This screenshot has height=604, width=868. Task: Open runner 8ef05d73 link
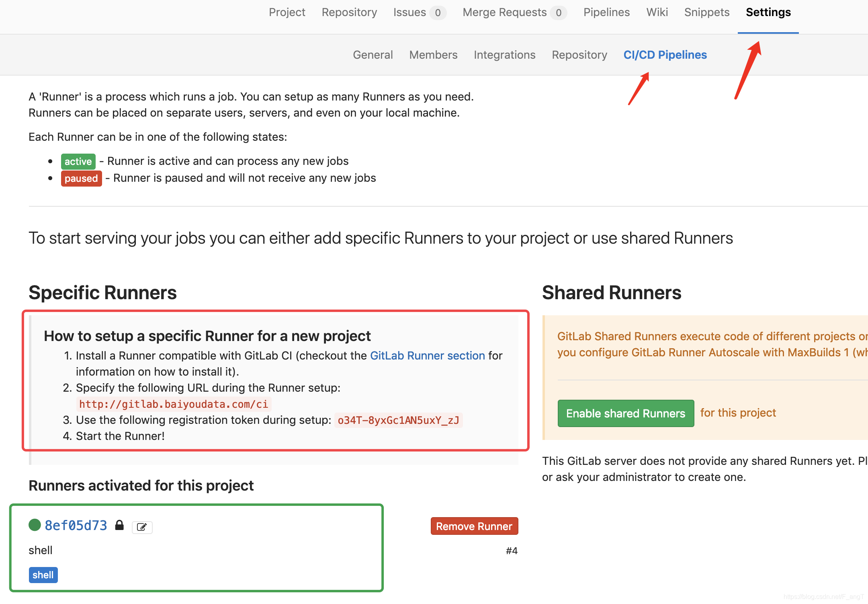76,525
